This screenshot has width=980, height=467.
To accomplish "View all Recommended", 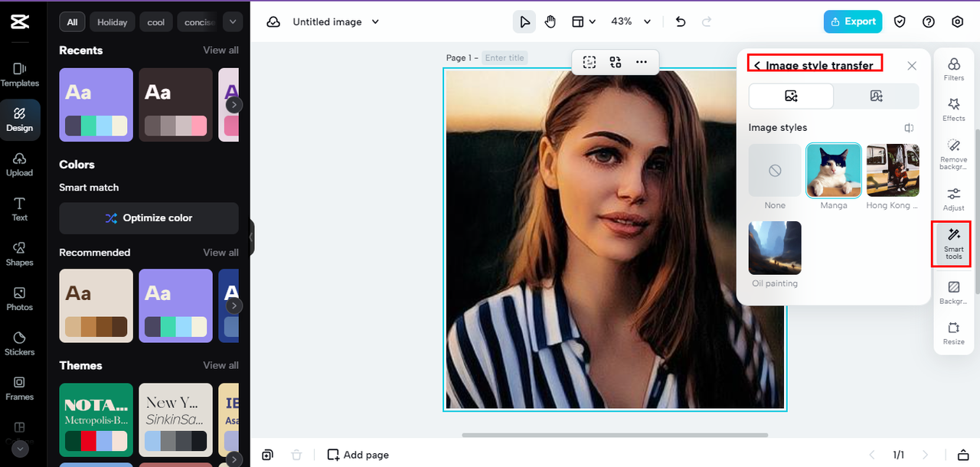I will (x=220, y=253).
